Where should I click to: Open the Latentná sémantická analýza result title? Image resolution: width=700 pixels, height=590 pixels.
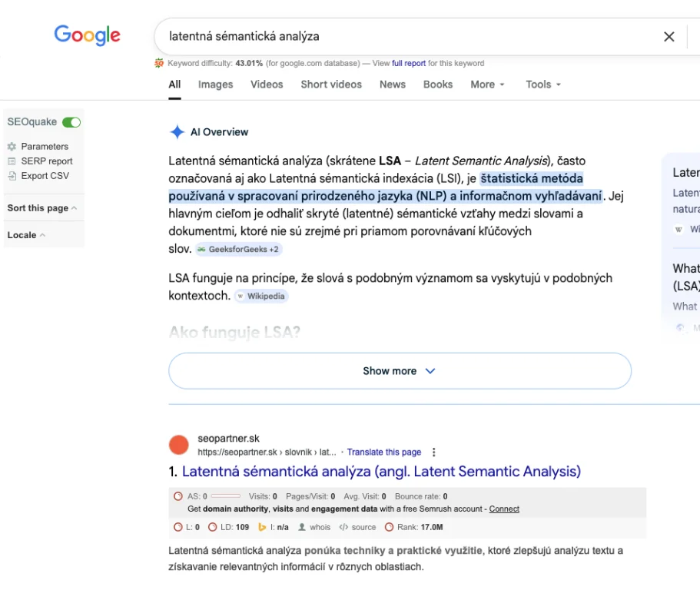point(381,472)
